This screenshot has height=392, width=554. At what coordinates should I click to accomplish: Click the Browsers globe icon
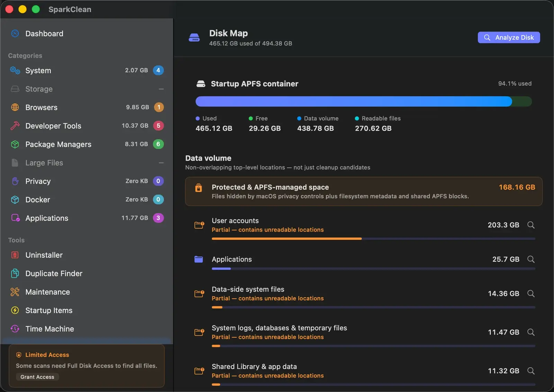pos(15,107)
